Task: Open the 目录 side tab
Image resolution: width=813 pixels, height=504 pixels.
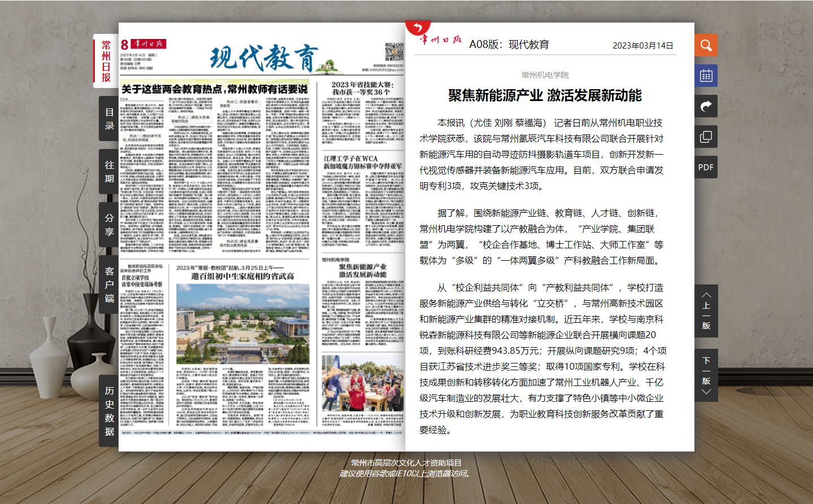Action: [x=109, y=119]
